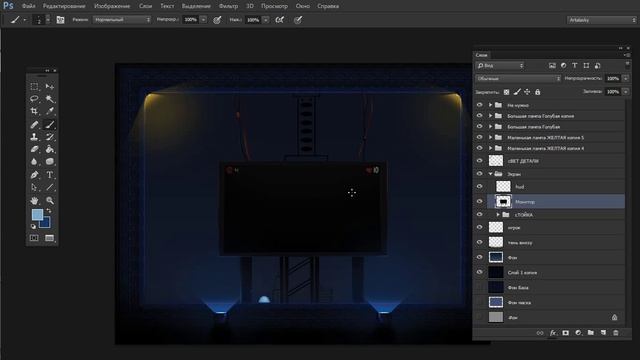Click the add layer style fx icon
This screenshot has height=360, width=640.
click(553, 333)
